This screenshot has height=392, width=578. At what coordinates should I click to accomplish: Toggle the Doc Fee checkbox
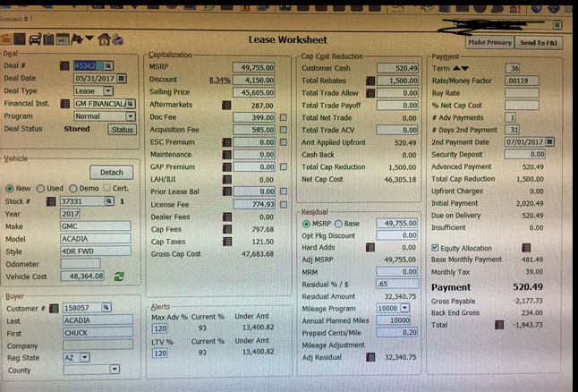[x=283, y=117]
